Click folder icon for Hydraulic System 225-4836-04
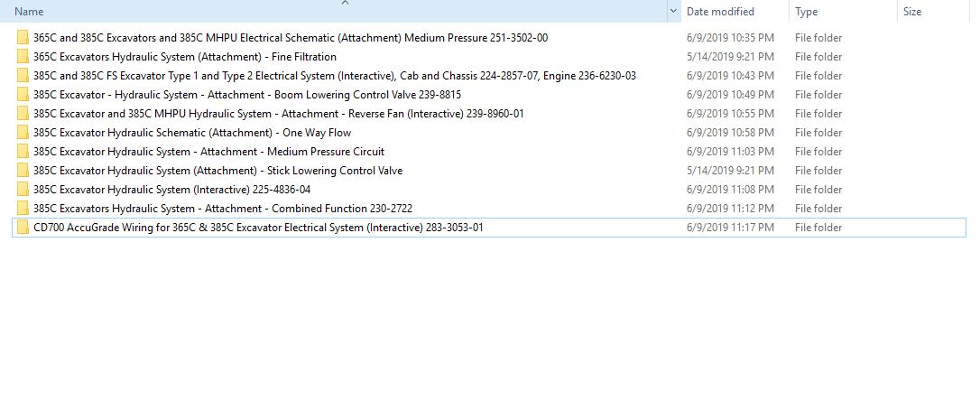980x401 pixels. [x=23, y=189]
